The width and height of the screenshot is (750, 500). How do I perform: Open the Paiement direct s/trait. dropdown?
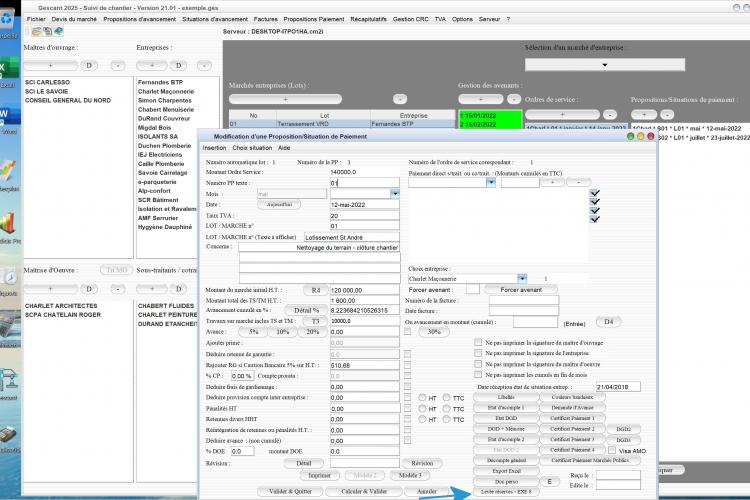click(x=491, y=182)
